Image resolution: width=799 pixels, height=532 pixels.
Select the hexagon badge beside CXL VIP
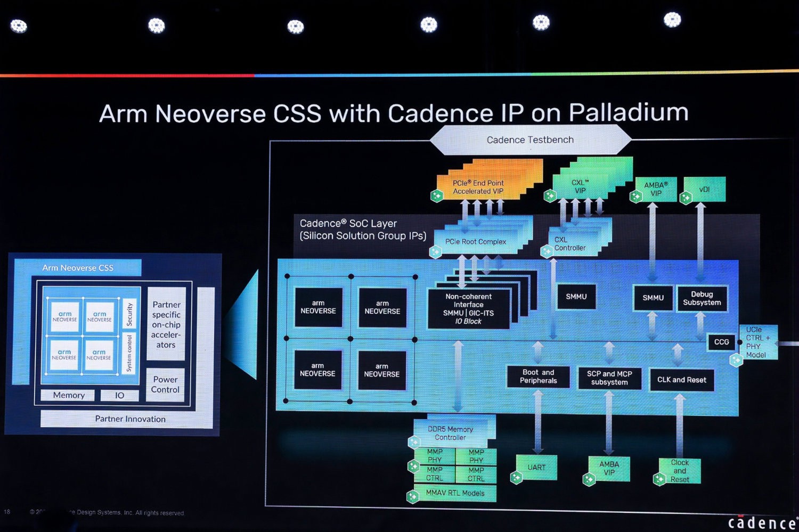(550, 196)
